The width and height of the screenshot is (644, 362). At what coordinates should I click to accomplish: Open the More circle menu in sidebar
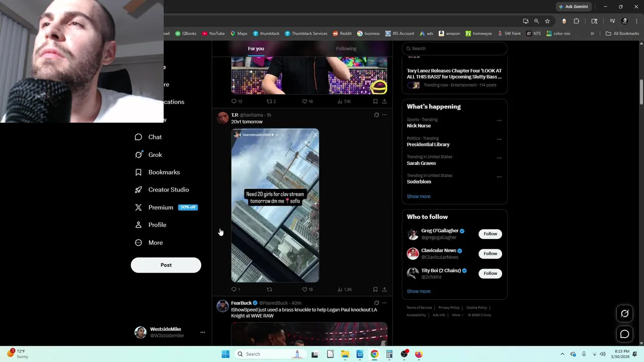(x=149, y=242)
